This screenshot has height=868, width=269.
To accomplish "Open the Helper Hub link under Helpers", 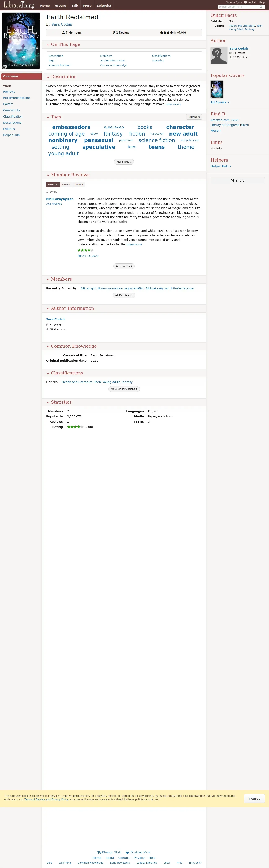I will 221,166.
